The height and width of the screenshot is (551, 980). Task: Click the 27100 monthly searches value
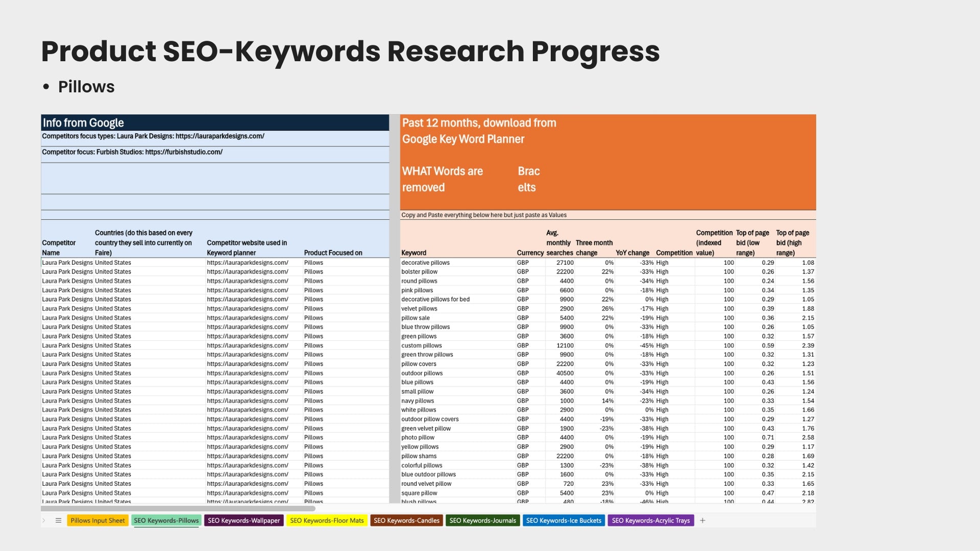(x=565, y=263)
